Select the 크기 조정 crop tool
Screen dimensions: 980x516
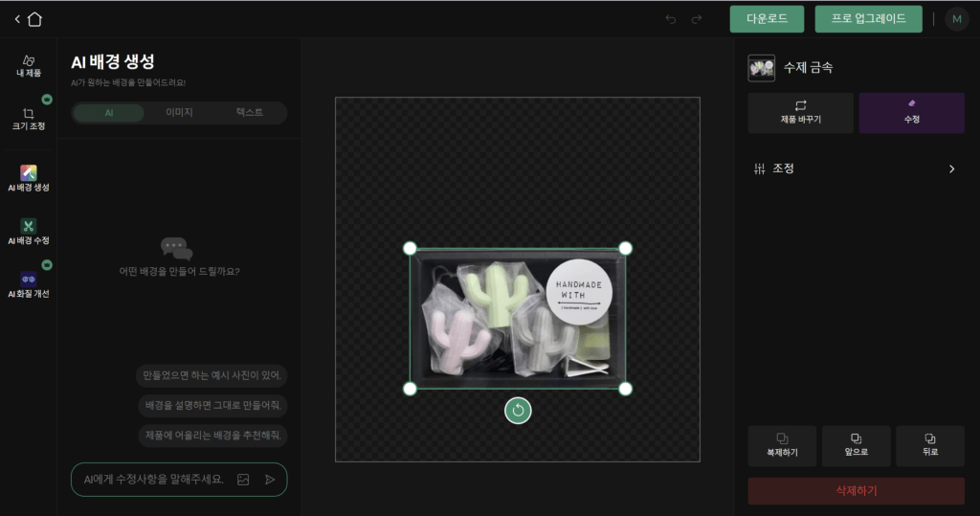pyautogui.click(x=29, y=119)
